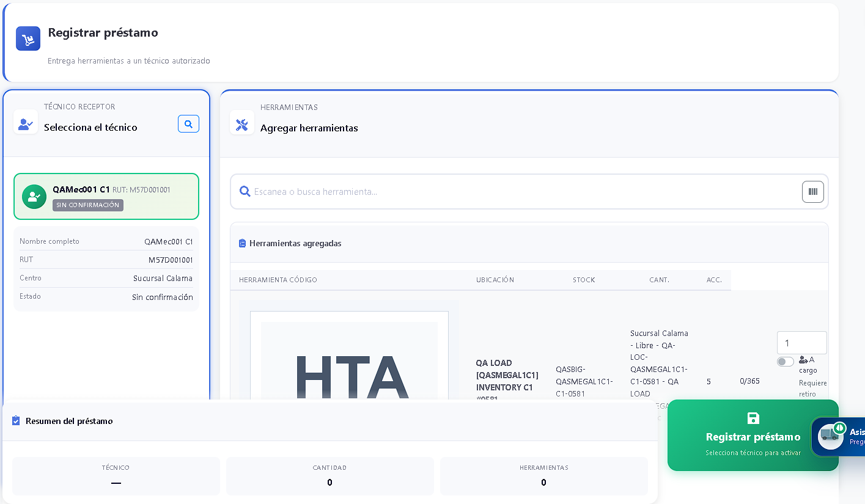865x504 pixels.
Task: Click the HERRAMIENTA CÓDIGO column header
Action: (278, 280)
